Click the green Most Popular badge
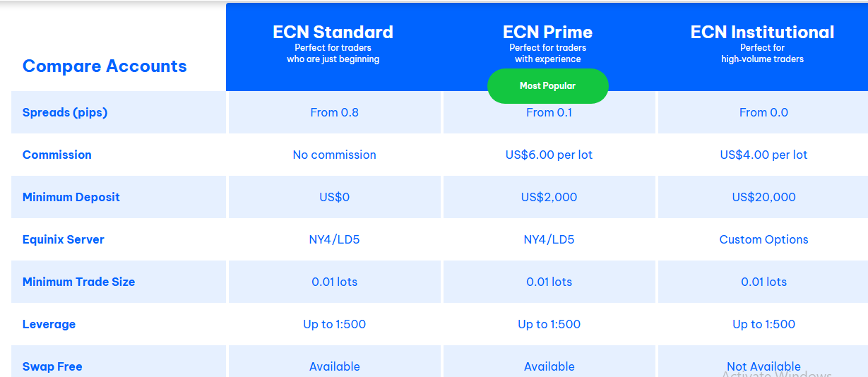Image resolution: width=868 pixels, height=377 pixels. point(547,86)
